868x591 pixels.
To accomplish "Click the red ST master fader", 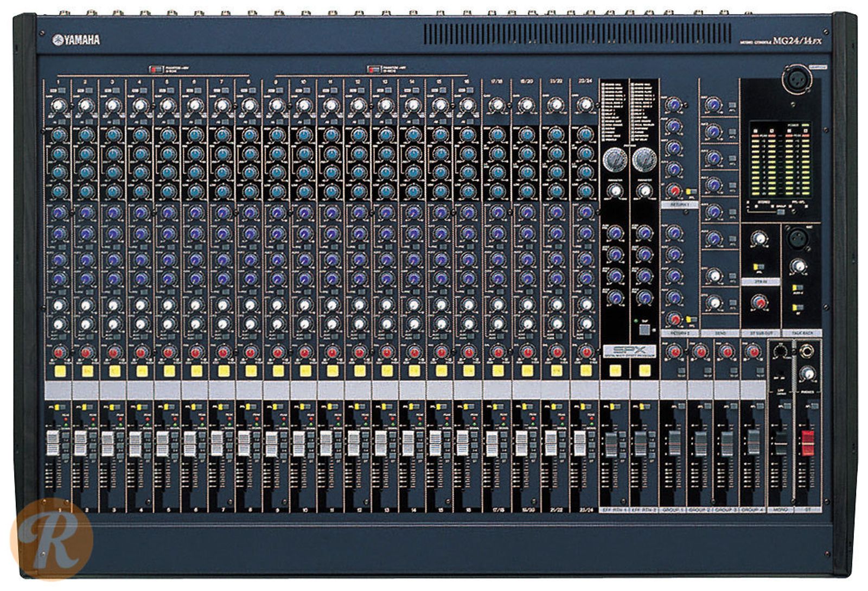I will pyautogui.click(x=808, y=443).
